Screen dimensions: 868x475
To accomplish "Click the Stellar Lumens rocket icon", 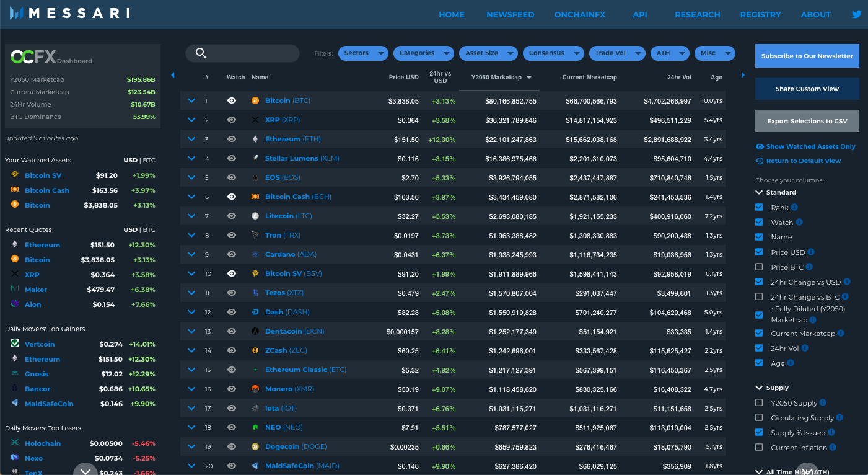I will click(255, 158).
